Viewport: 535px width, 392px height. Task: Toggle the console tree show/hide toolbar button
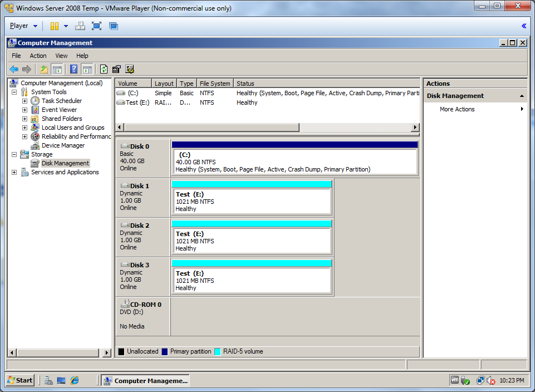(57, 69)
